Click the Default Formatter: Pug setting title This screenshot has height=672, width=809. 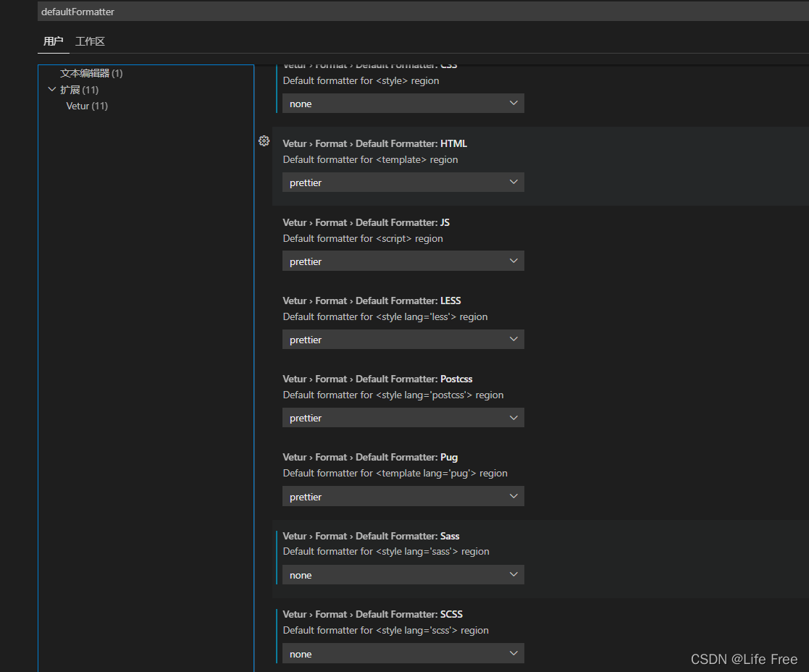[x=370, y=458]
